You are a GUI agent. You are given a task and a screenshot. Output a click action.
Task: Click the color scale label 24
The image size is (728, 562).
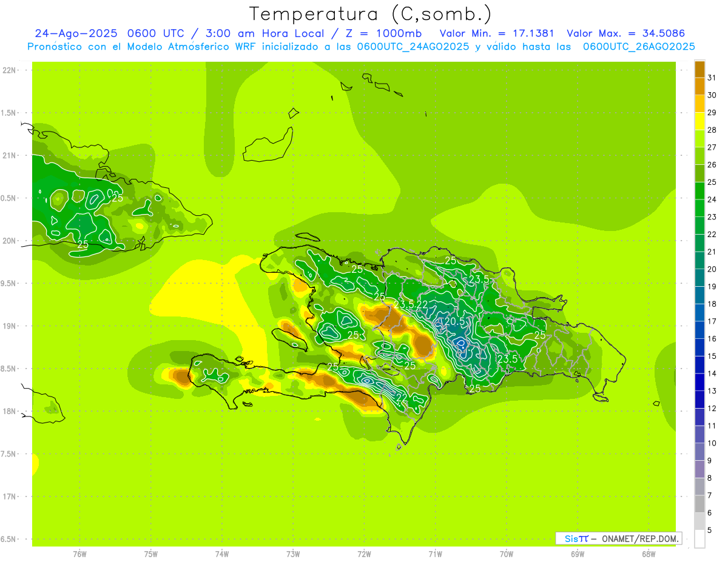(712, 199)
